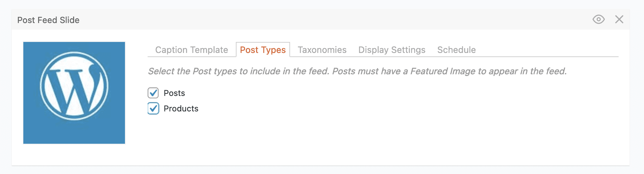Click the Featured Image instruction text

[357, 71]
